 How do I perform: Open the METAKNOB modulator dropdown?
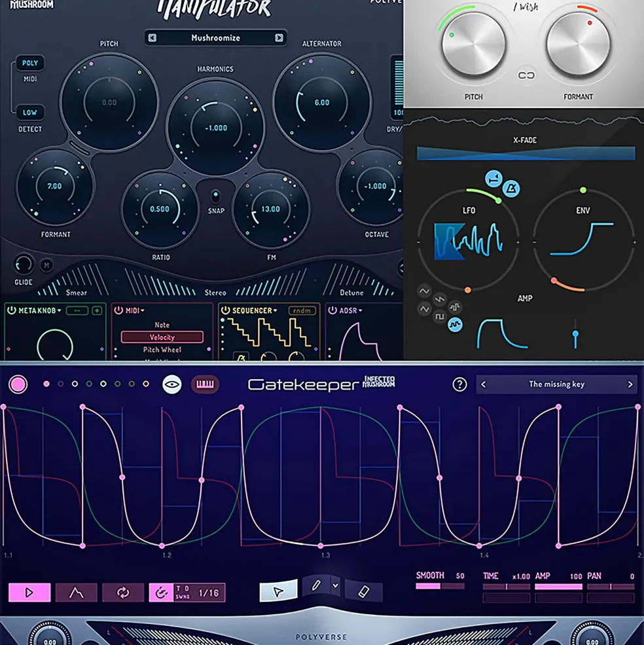(39, 310)
